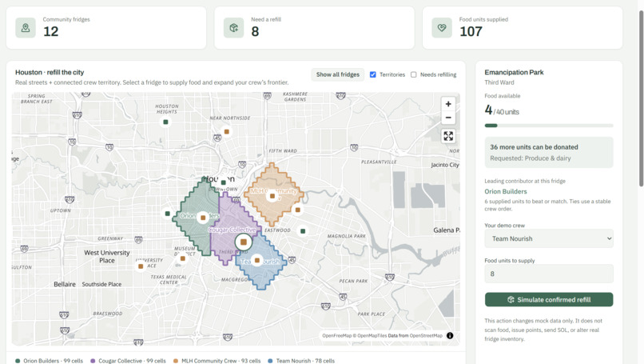Click the 'Houston · refill the city' heading
Image resolution: width=644 pixels, height=364 pixels.
point(50,72)
